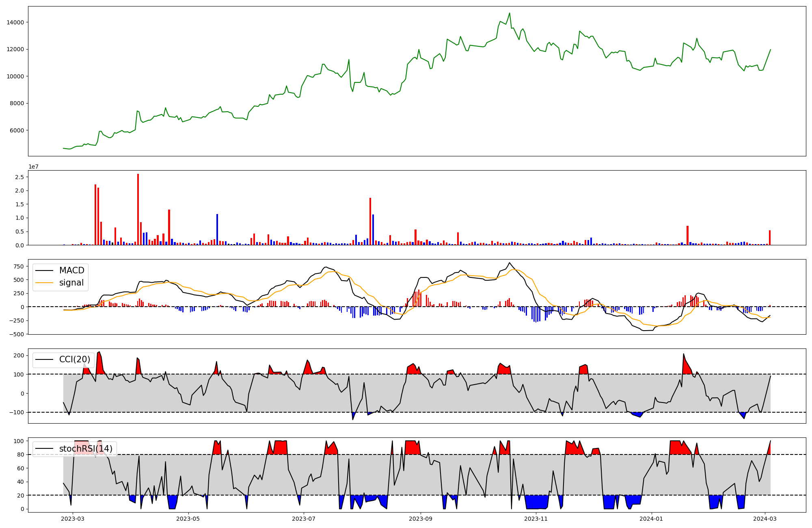The image size is (812, 528).
Task: Click the 750 MACD axis tick label
Action: [x=19, y=266]
